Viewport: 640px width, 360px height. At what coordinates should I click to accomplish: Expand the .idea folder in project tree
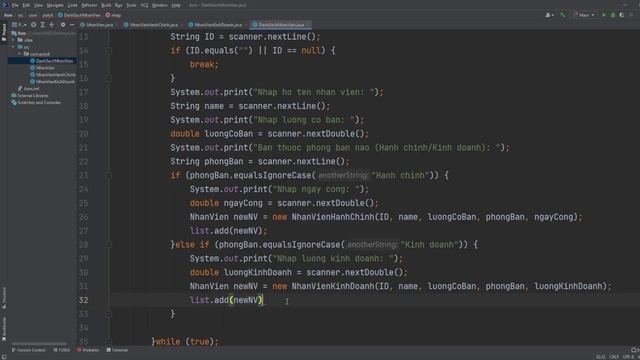13,40
